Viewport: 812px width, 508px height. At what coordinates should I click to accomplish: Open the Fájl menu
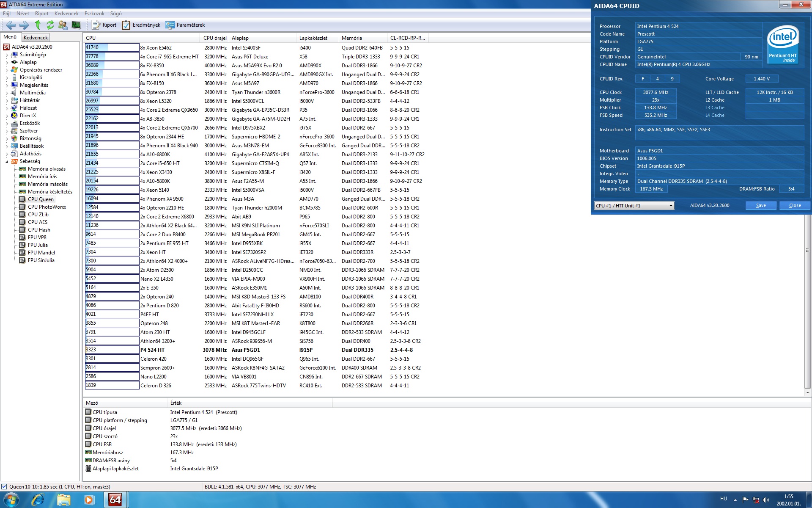tap(7, 14)
